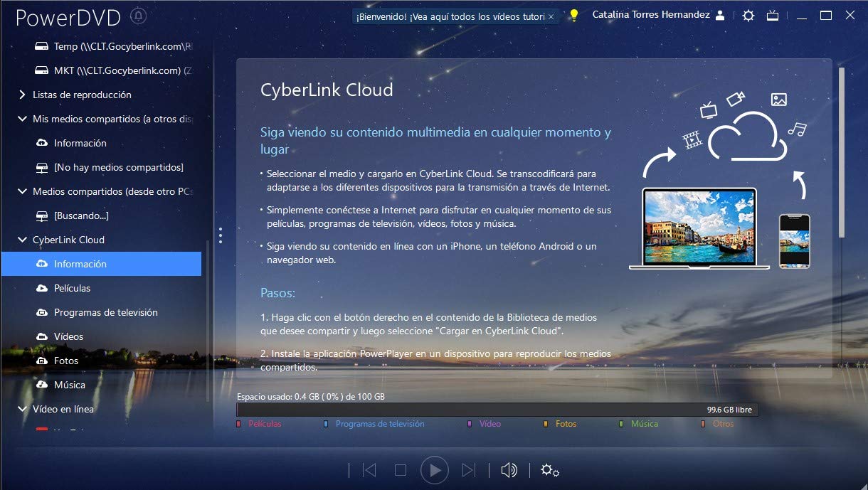Collapse the CyberLink Cloud section
This screenshot has height=490, width=868.
pyautogui.click(x=22, y=240)
